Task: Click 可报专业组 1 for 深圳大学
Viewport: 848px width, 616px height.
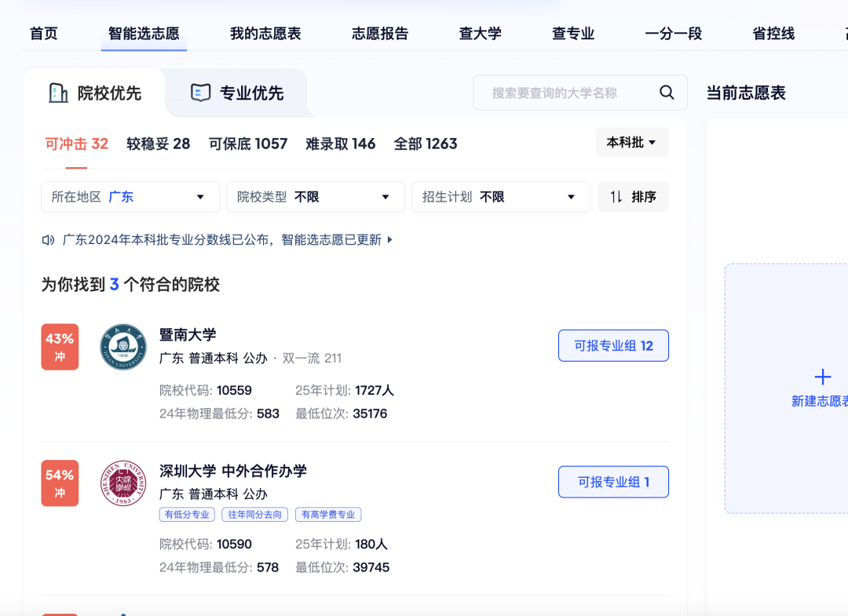Action: coord(613,482)
